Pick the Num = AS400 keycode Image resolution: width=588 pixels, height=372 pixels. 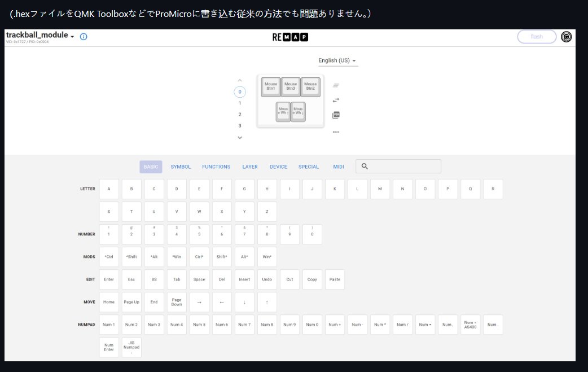(x=470, y=325)
